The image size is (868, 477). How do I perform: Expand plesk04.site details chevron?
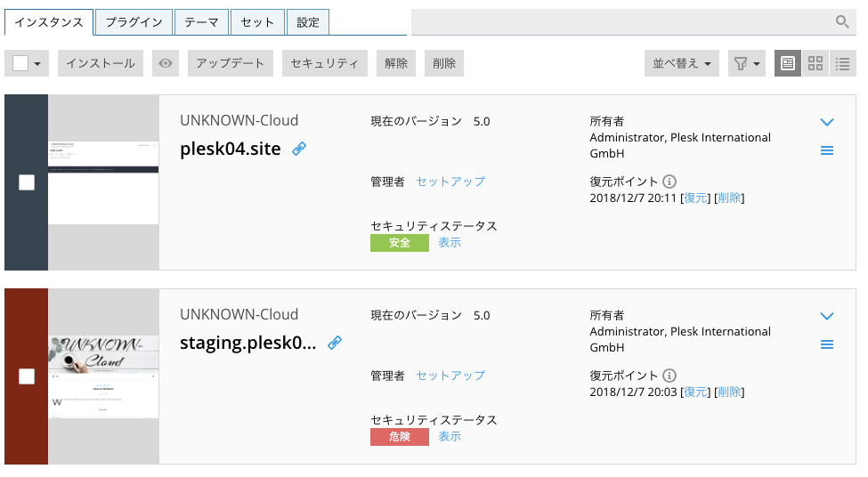(826, 122)
